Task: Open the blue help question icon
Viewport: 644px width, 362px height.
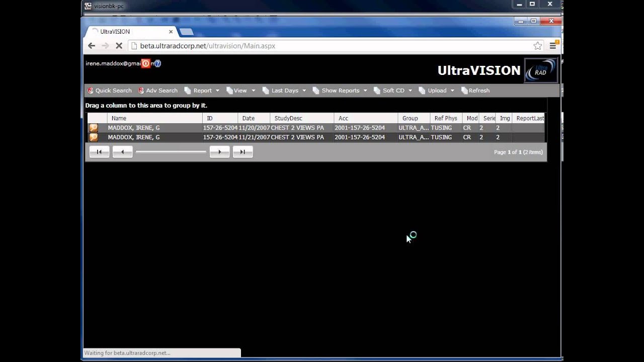Action: [x=157, y=63]
